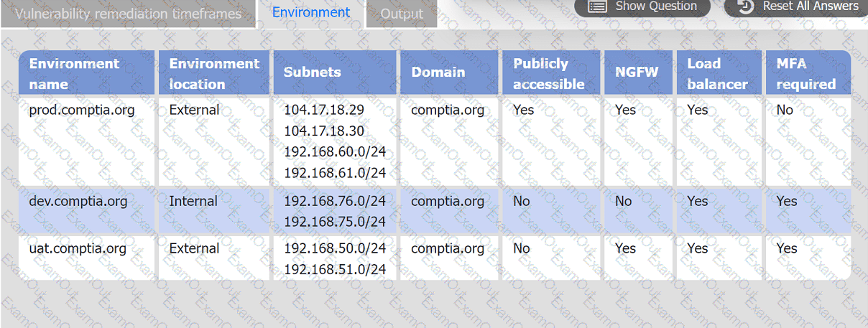868x328 pixels.
Task: Click the list icon beside Show Question
Action: tap(597, 6)
